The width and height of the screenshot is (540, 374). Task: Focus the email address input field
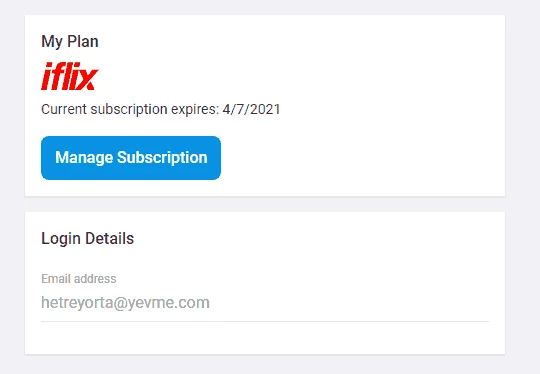click(x=265, y=303)
